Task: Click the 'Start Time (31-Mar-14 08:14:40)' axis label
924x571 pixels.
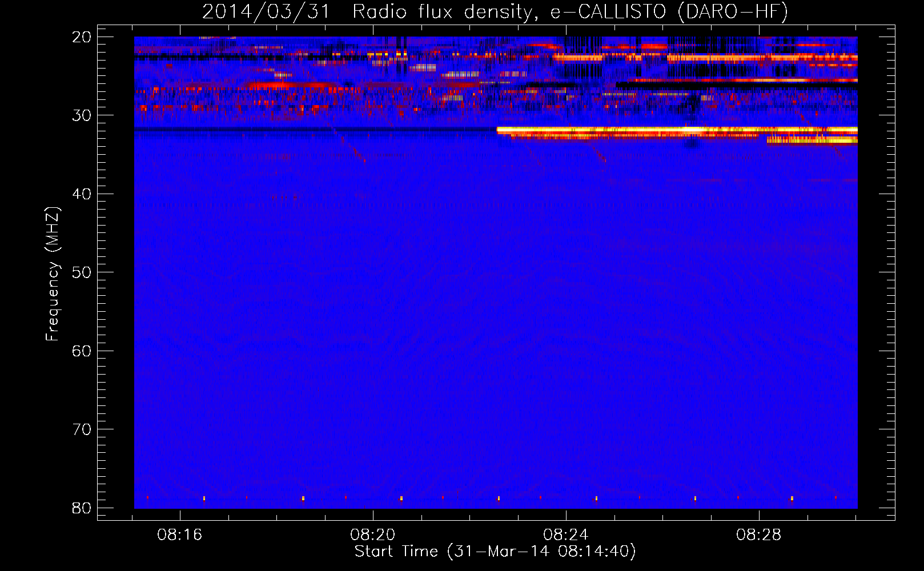Action: pos(495,552)
